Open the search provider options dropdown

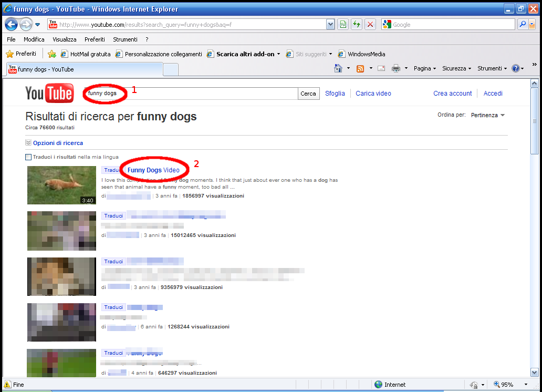pyautogui.click(x=532, y=25)
